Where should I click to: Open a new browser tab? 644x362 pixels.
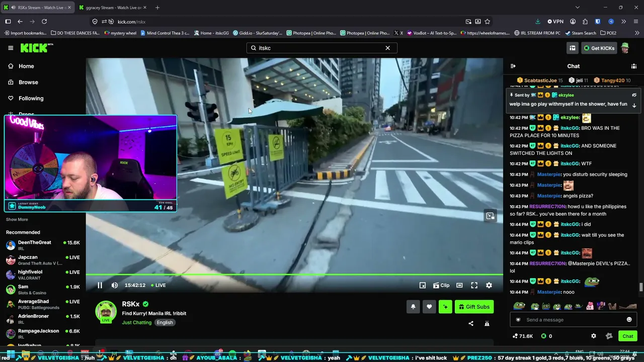(157, 8)
